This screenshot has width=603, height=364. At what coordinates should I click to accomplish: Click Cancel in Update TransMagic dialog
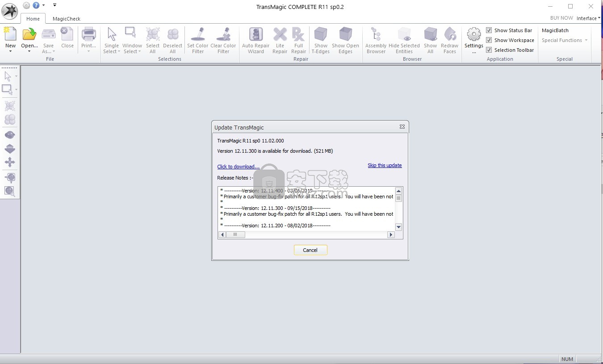[x=310, y=250]
